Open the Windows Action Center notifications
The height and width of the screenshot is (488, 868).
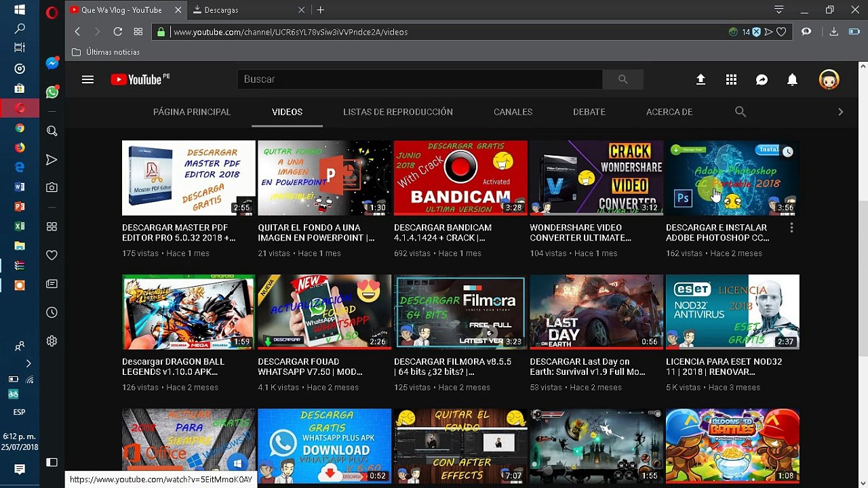[x=20, y=469]
